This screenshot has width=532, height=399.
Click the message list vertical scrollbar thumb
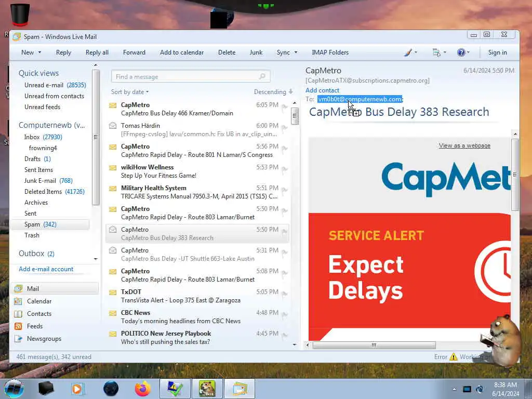295,116
